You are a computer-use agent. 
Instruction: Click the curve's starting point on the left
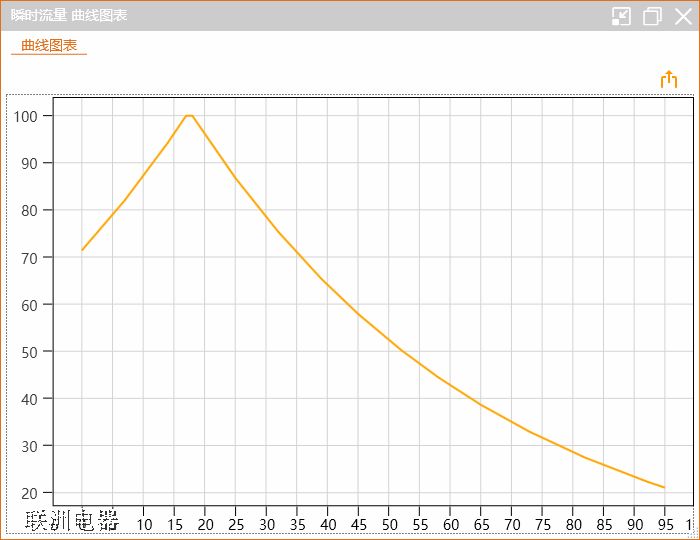click(x=82, y=250)
